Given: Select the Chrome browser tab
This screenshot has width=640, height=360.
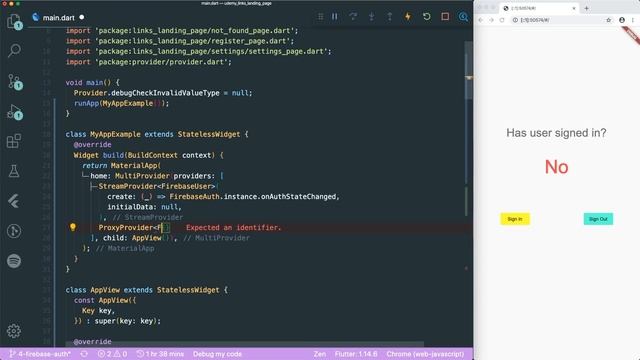Looking at the screenshot, I should [540, 8].
